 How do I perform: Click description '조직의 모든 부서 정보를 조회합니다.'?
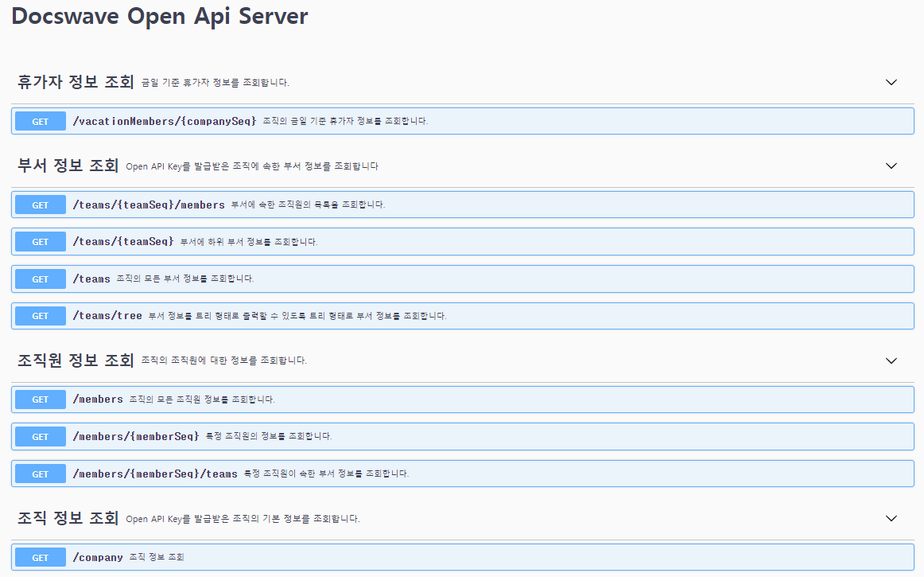click(185, 279)
